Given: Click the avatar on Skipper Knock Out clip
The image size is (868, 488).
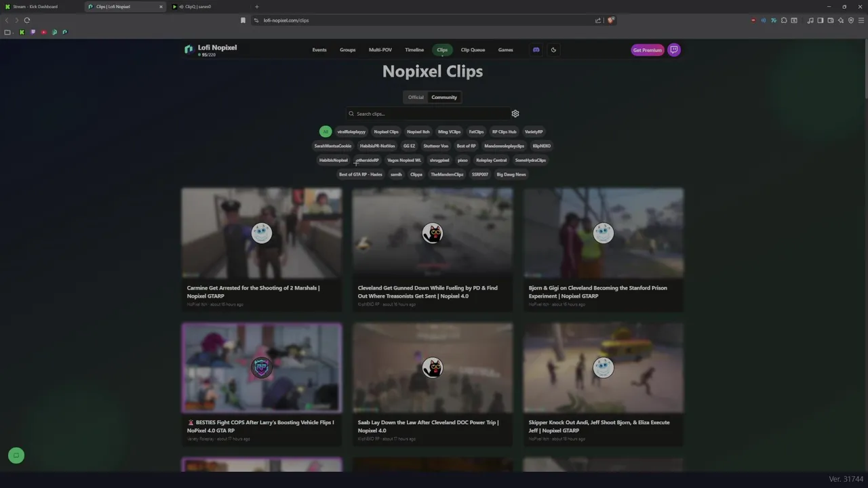Looking at the screenshot, I should click(604, 367).
